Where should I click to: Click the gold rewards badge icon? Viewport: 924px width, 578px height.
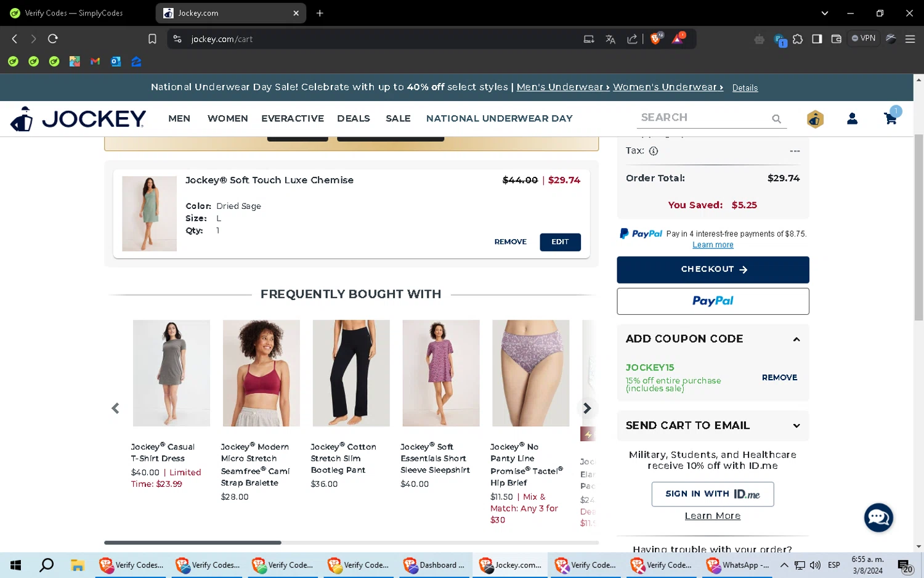815,119
